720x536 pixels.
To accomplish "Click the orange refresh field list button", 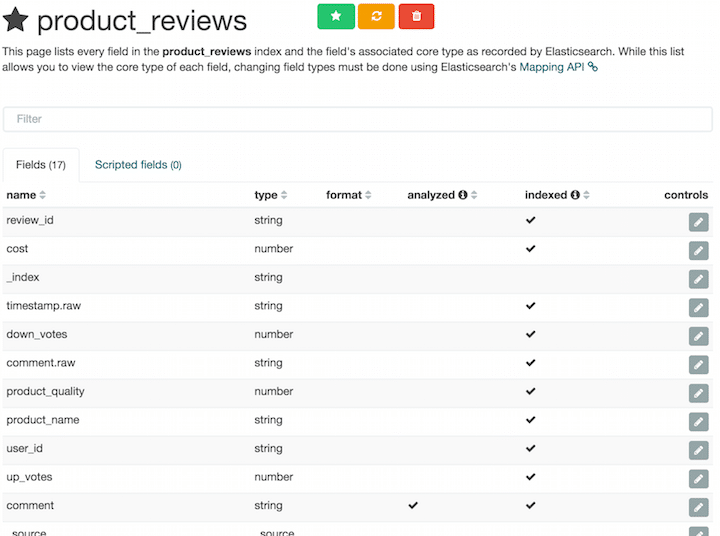I will tap(376, 17).
